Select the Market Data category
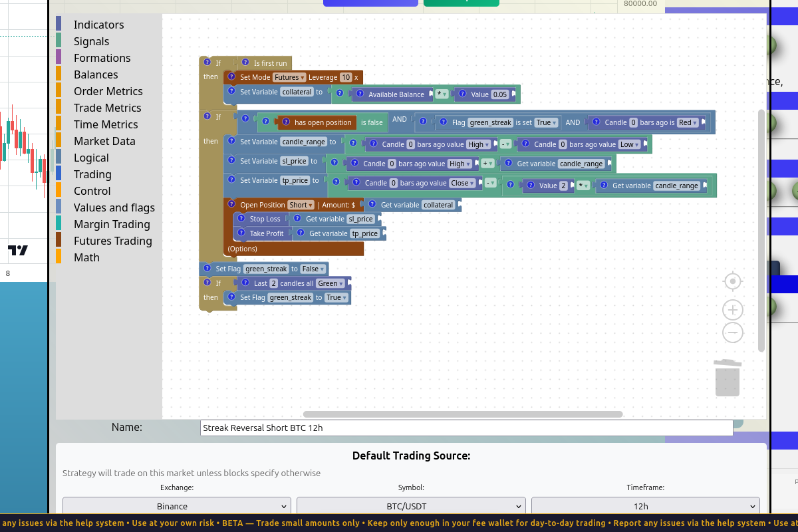This screenshot has height=532, width=798. pyautogui.click(x=104, y=141)
